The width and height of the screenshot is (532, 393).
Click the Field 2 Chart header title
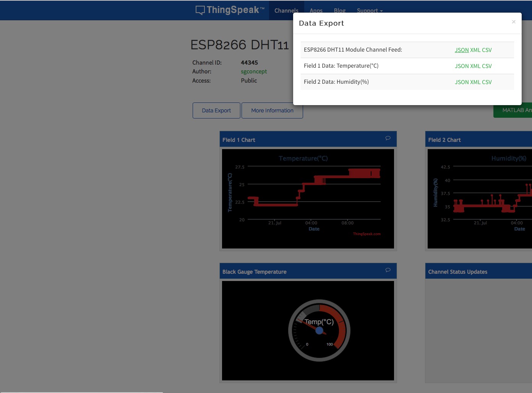click(x=444, y=140)
